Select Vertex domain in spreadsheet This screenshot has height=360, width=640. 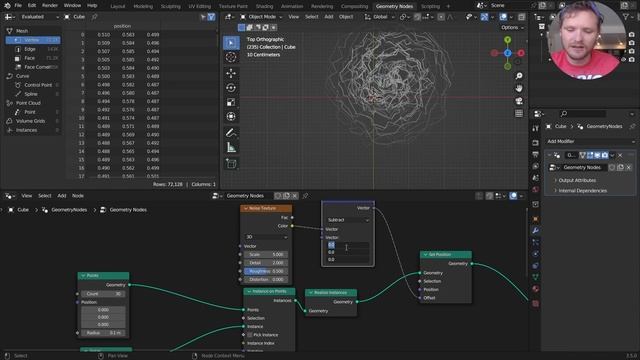click(x=33, y=40)
